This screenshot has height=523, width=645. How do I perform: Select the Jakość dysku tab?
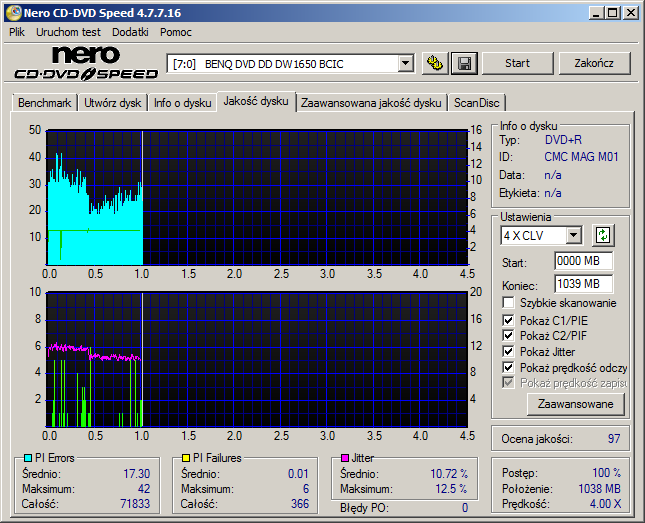256,101
